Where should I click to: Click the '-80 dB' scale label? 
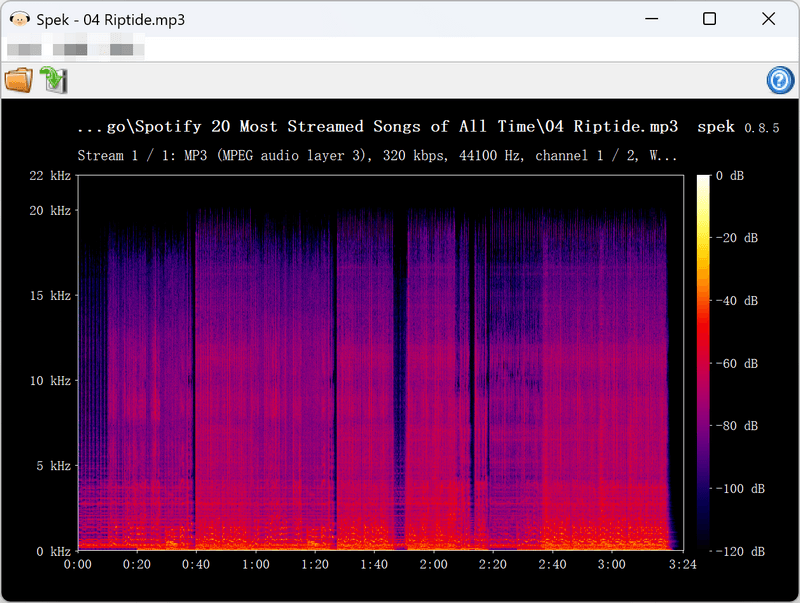737,426
